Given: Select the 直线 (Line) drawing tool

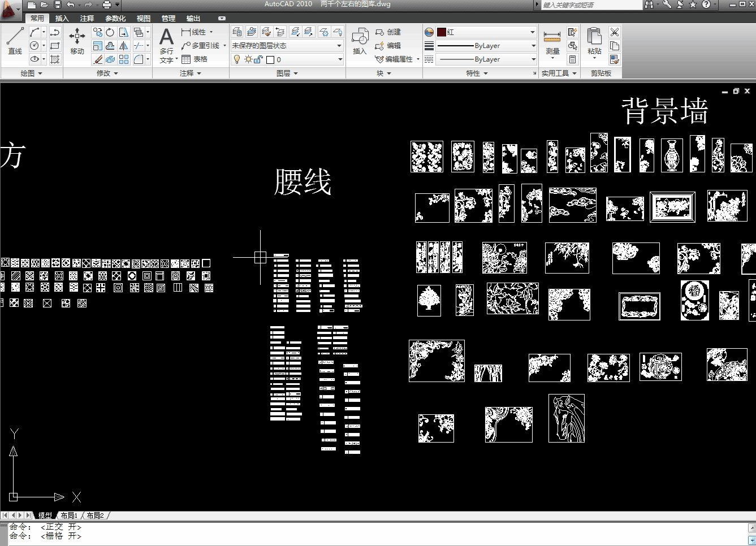Looking at the screenshot, I should 15,41.
